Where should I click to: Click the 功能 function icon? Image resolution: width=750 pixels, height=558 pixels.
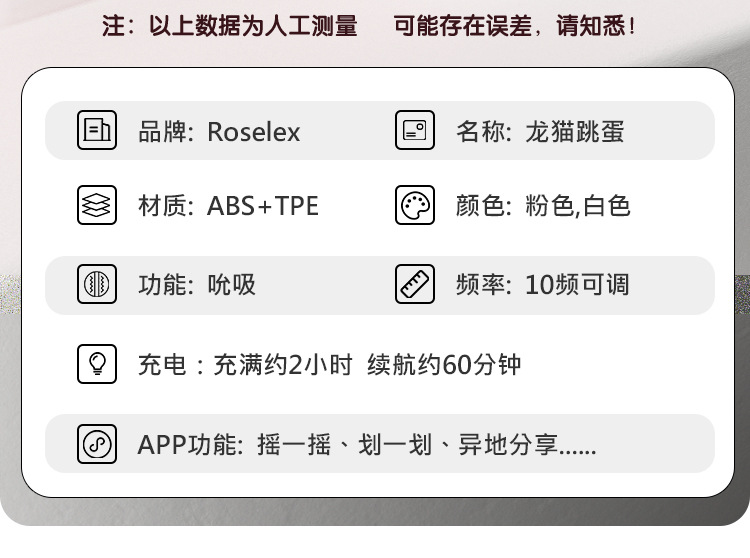pyautogui.click(x=97, y=285)
